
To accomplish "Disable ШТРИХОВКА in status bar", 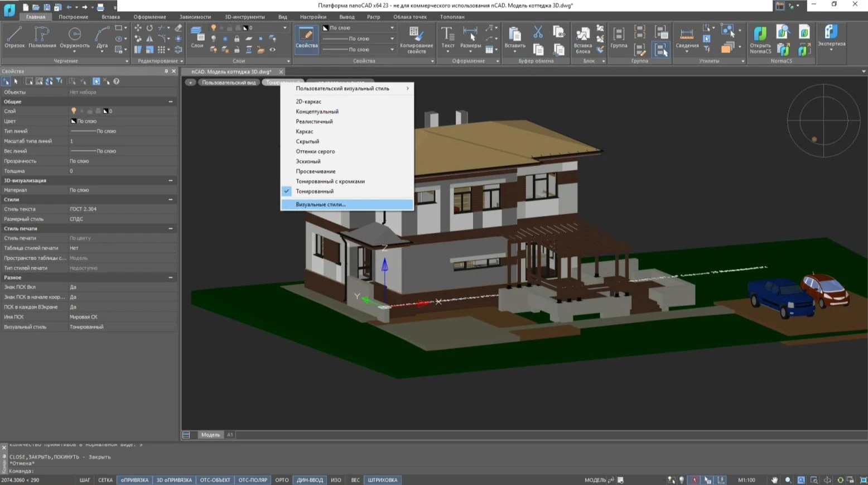I will coord(382,480).
